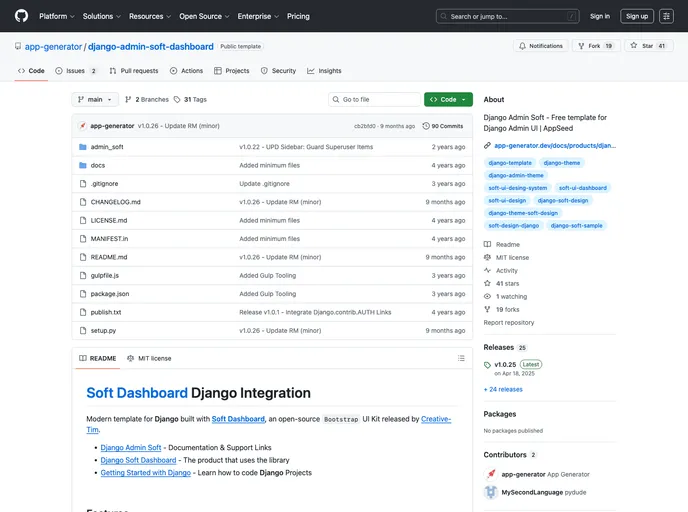
Task: Open the package.json file
Action: click(x=110, y=294)
